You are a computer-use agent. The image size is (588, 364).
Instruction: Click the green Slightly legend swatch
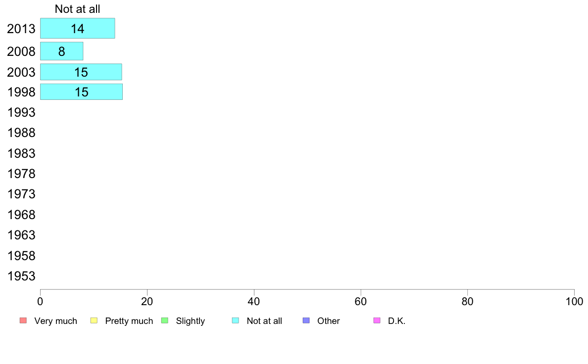(165, 320)
